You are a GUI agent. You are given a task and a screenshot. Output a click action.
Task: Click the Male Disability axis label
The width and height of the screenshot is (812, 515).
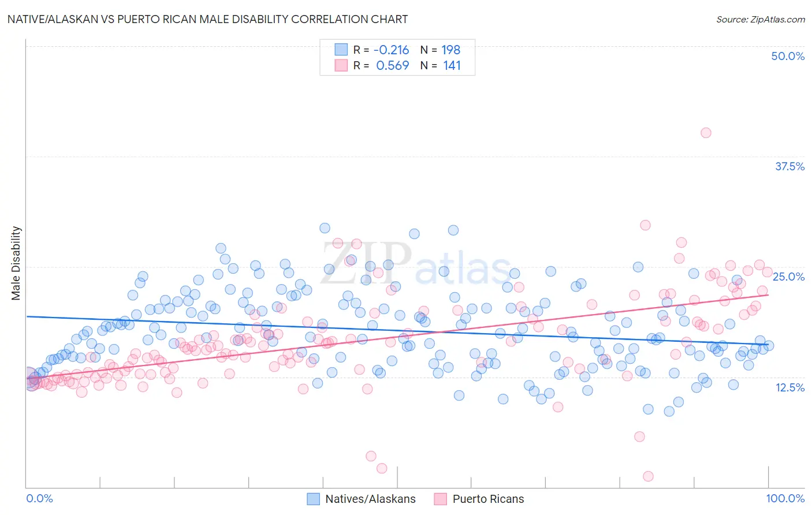(16, 263)
